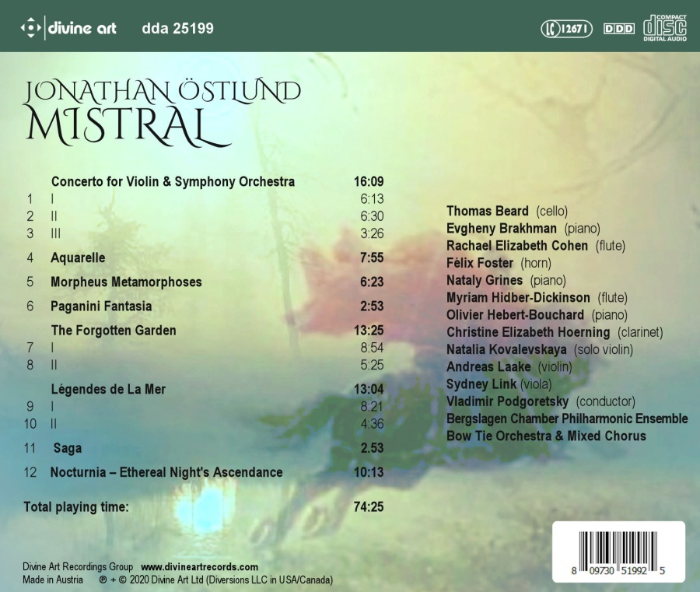Click Bow Tie Orchestra & Mixed Chorus
Image resolution: width=700 pixels, height=592 pixels.
[547, 436]
